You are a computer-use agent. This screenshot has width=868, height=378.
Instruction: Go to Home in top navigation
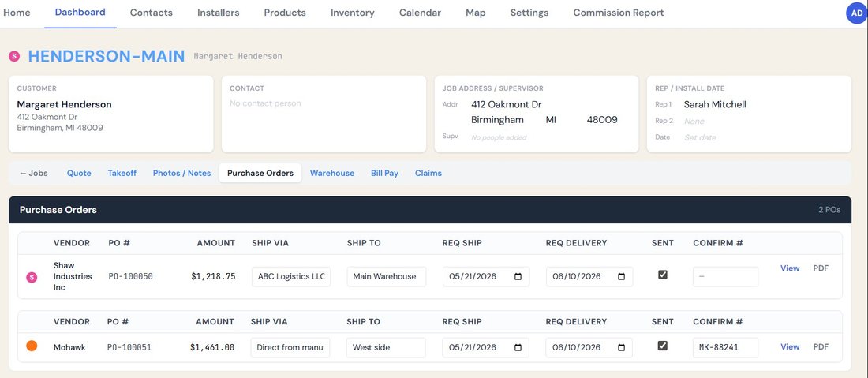tap(17, 12)
